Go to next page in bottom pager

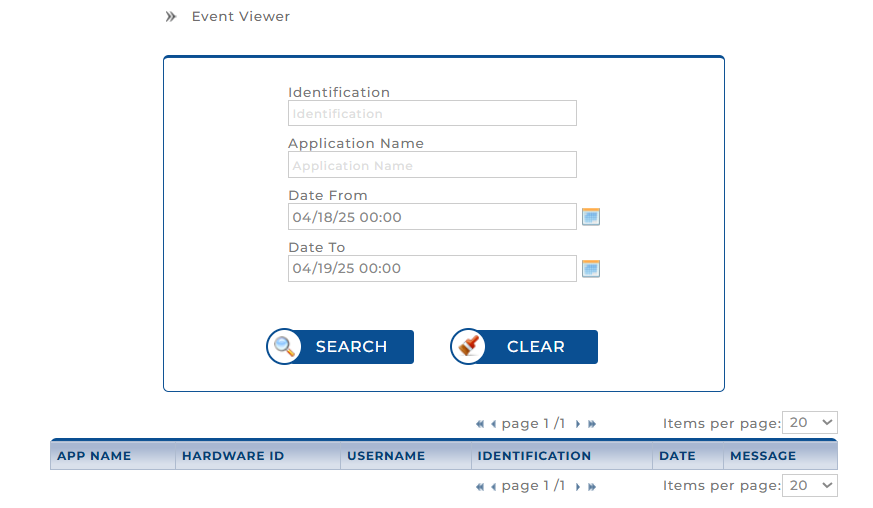tap(578, 487)
